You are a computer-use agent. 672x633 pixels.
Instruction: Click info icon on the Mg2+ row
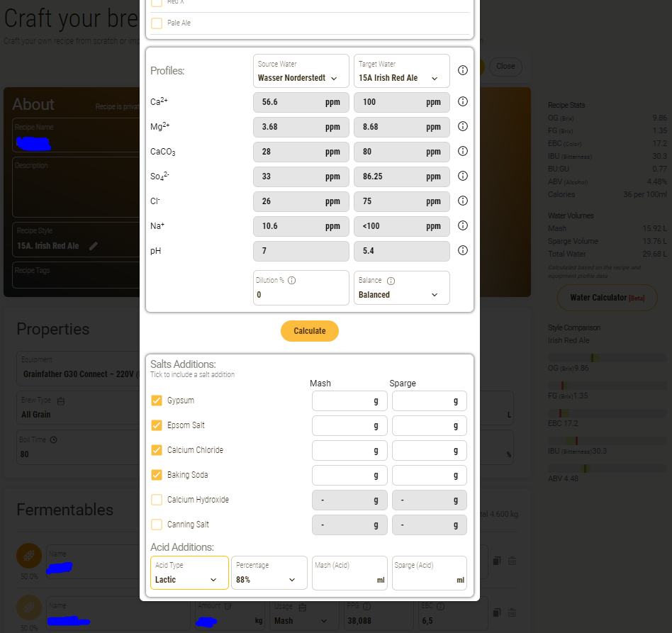tap(463, 127)
